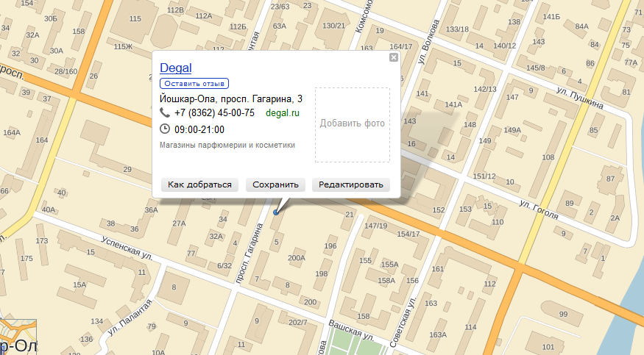This screenshot has height=355, width=644.
Task: Click the 'Оставить отзыв' review button
Action: pyautogui.click(x=194, y=84)
